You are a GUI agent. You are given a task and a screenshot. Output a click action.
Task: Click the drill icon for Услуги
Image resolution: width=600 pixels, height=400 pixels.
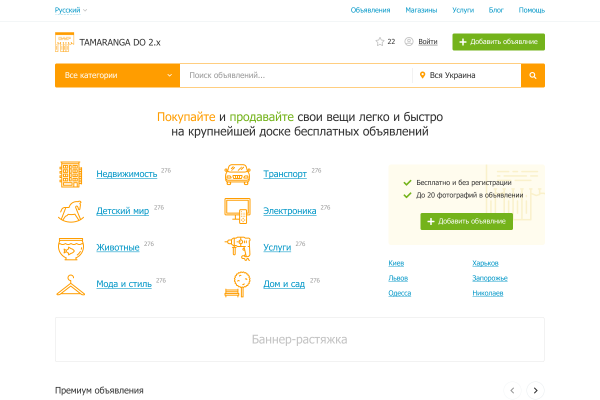point(237,247)
